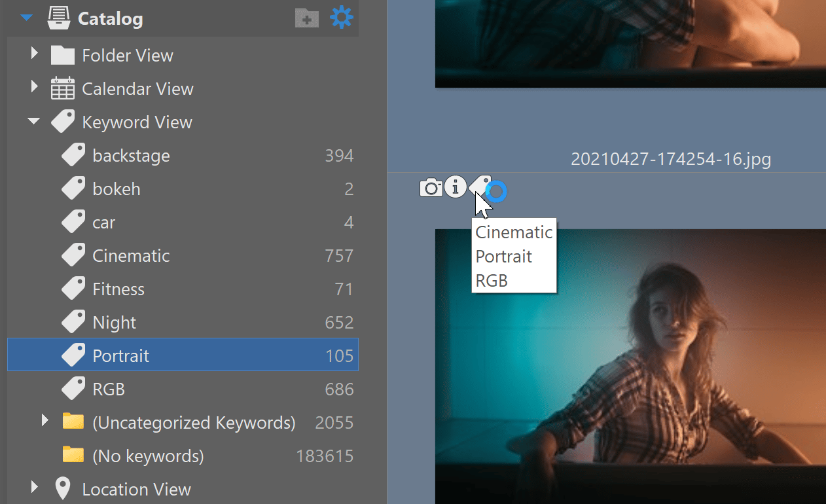Click tag icon beside Portrait
This screenshot has height=504, width=826.
73,355
